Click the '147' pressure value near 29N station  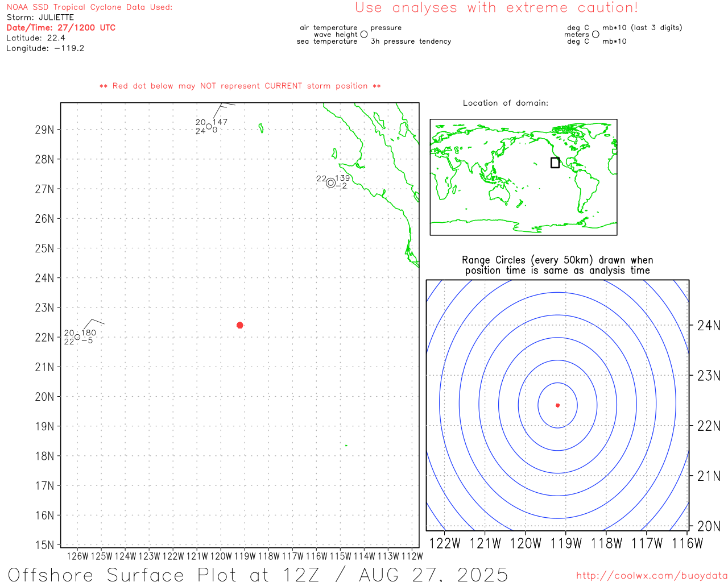(220, 122)
